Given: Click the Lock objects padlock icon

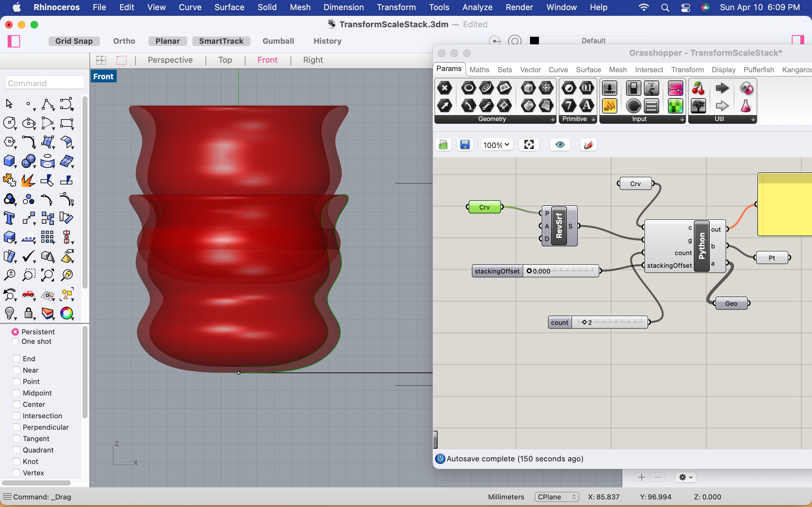Looking at the screenshot, I should (29, 313).
